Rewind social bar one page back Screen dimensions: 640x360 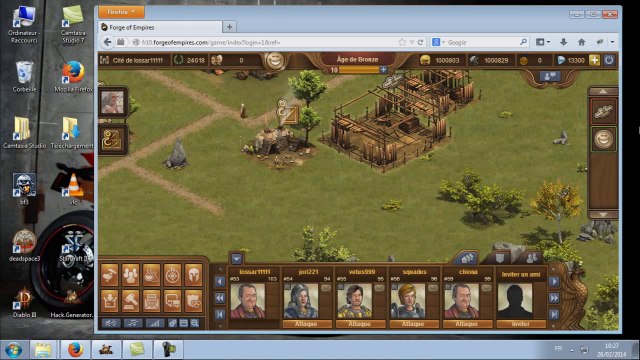(x=220, y=298)
